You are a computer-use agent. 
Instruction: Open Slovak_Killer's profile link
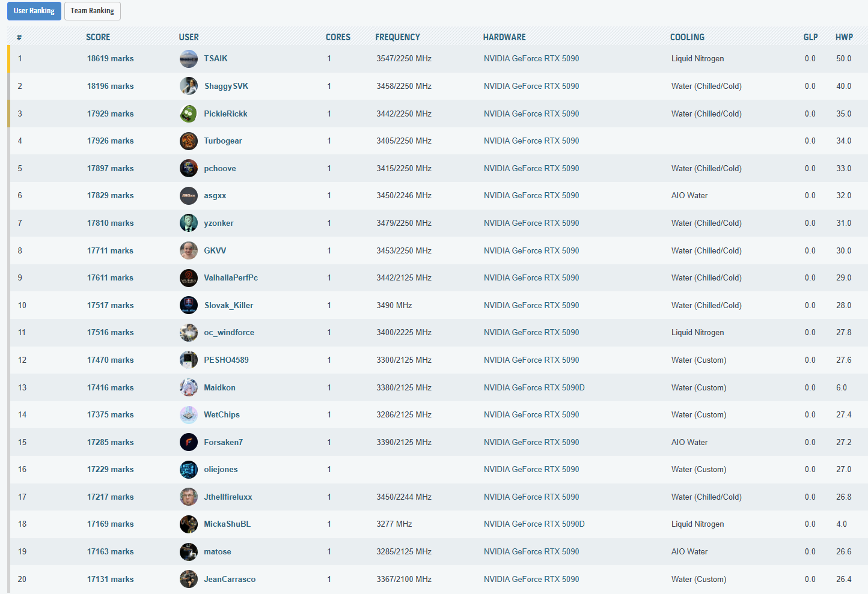pyautogui.click(x=228, y=306)
